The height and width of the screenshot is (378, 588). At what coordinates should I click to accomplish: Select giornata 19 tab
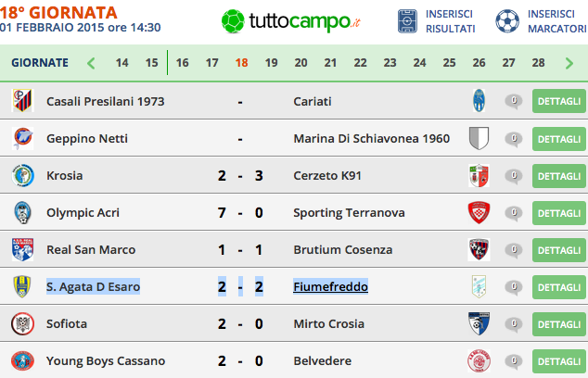(x=271, y=63)
